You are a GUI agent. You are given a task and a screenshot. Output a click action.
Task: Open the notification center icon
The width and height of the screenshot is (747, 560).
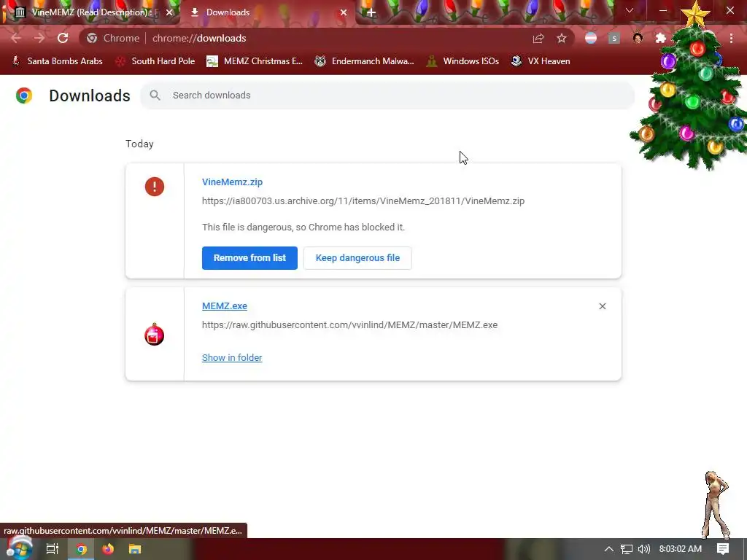point(723,549)
